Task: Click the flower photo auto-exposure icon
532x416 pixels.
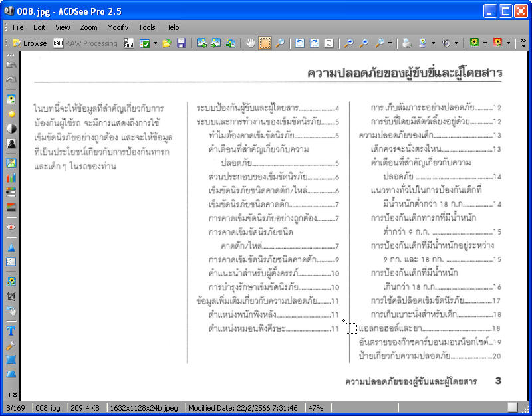Action: pos(11,99)
